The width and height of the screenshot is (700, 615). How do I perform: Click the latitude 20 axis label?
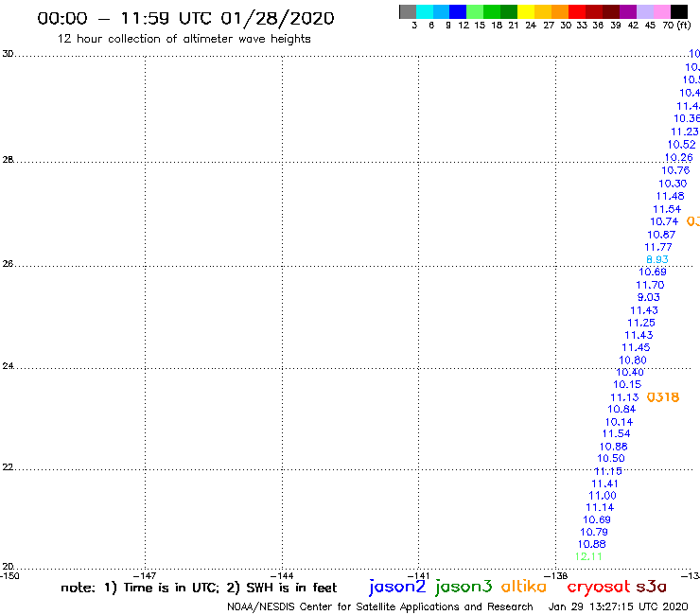(x=8, y=567)
